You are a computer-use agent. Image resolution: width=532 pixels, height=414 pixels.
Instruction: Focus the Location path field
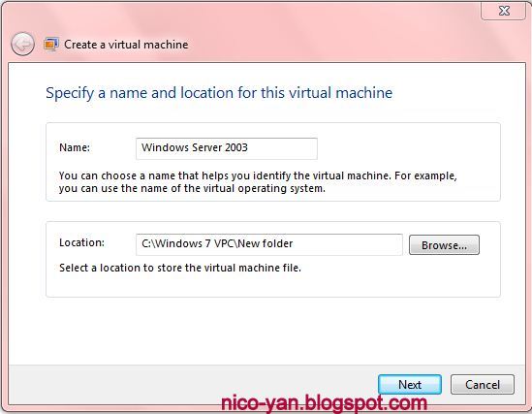click(x=269, y=244)
